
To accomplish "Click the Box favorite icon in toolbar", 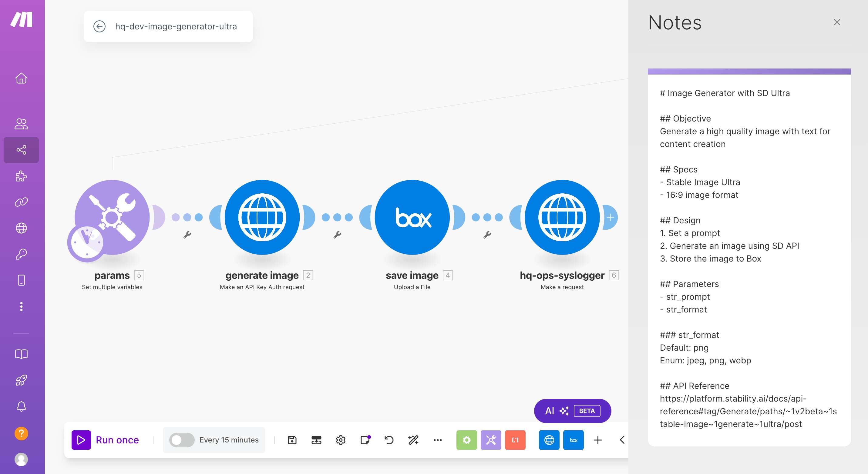I will (574, 440).
